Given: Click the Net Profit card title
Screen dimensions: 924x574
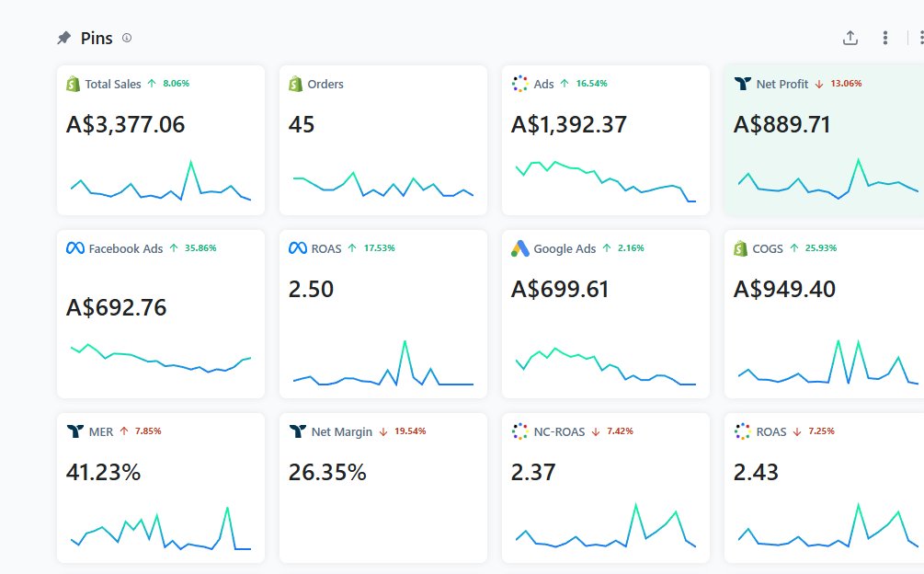Looking at the screenshot, I should pos(782,84).
